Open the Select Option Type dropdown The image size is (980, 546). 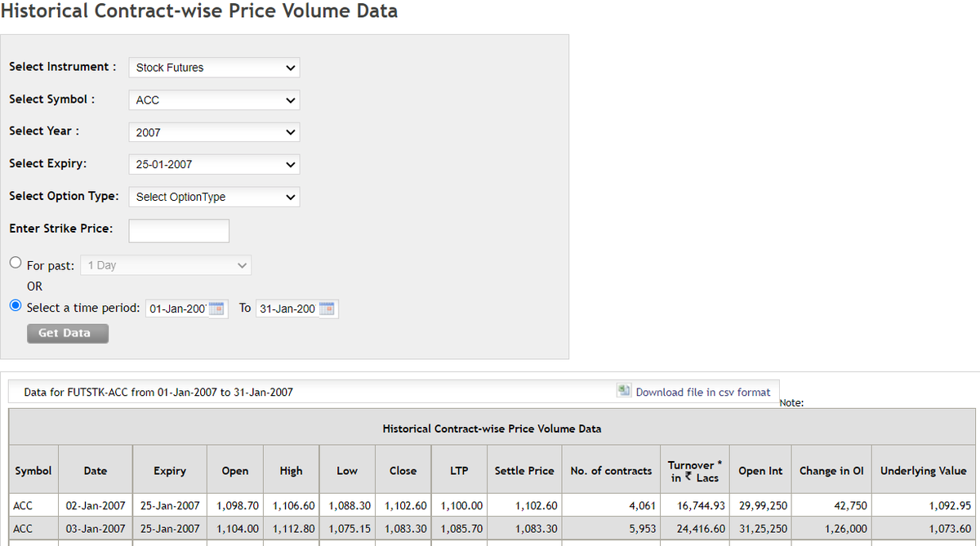(214, 197)
